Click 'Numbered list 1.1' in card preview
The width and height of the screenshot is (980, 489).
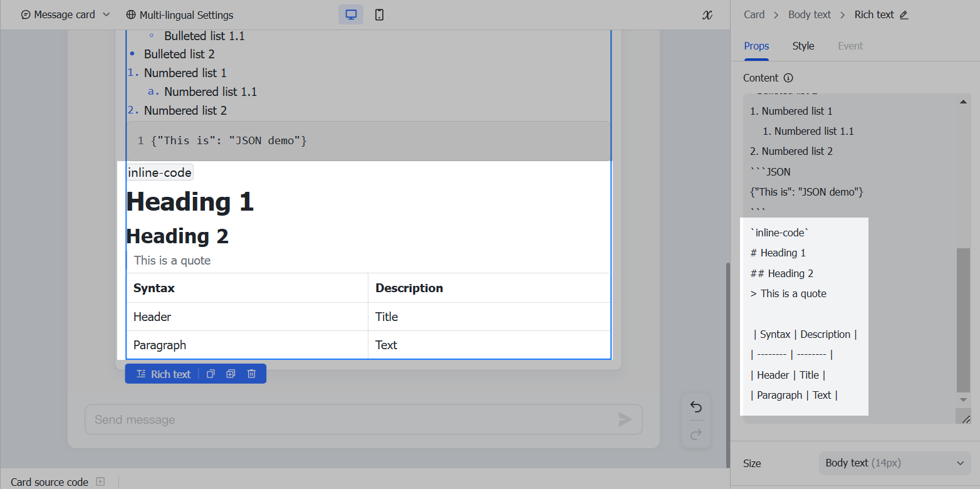[x=211, y=92]
